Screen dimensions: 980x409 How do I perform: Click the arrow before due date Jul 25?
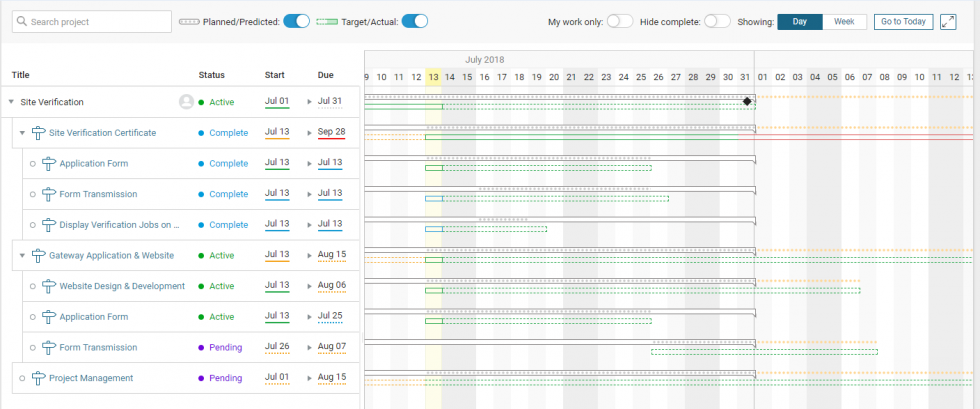[x=309, y=316]
